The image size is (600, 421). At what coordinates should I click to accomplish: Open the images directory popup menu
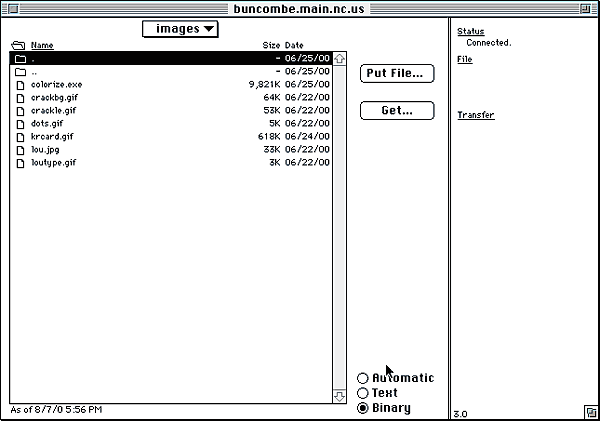[x=180, y=29]
